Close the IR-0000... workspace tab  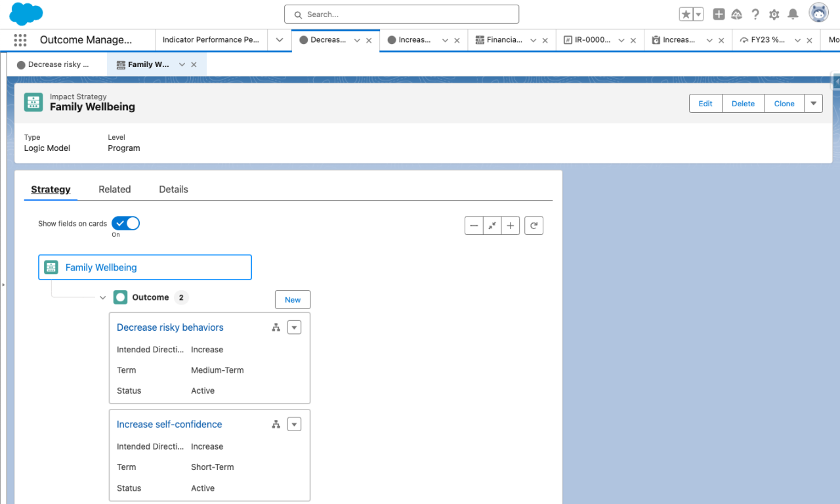(633, 41)
